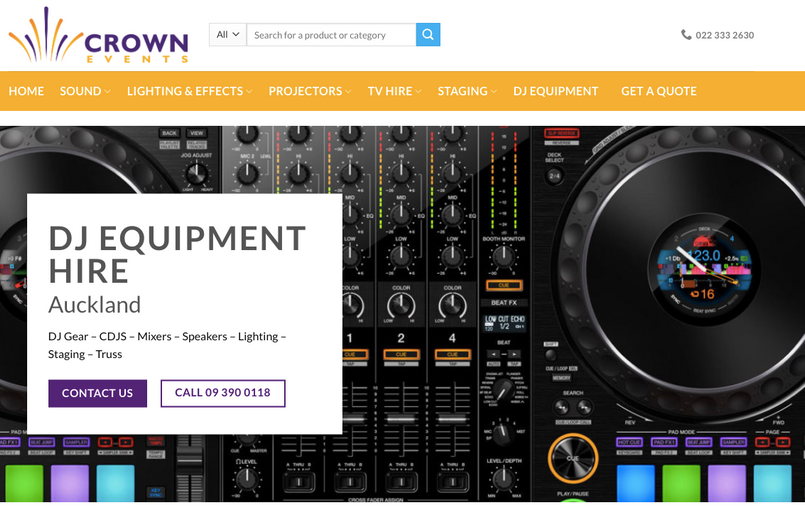Click the Crown Events logo
805x512 pixels.
[x=98, y=36]
